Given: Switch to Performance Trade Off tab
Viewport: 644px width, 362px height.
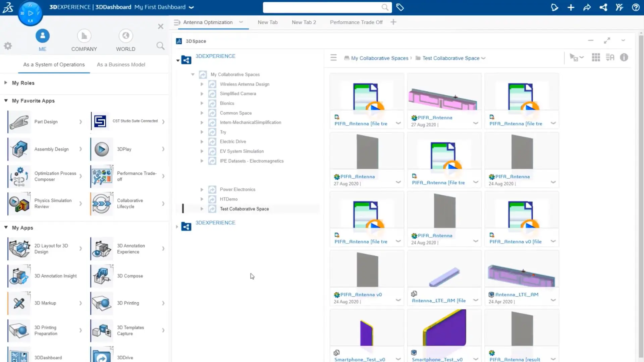Looking at the screenshot, I should (x=356, y=22).
